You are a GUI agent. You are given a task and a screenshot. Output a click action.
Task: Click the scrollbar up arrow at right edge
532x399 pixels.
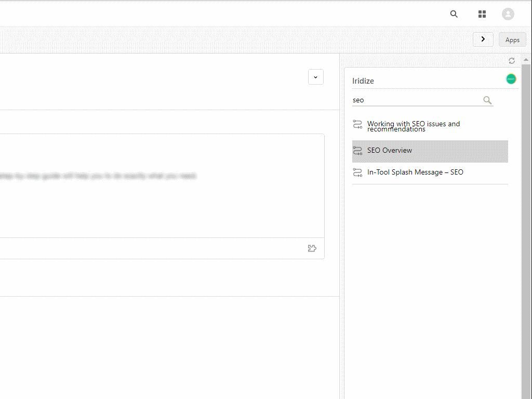pos(526,60)
